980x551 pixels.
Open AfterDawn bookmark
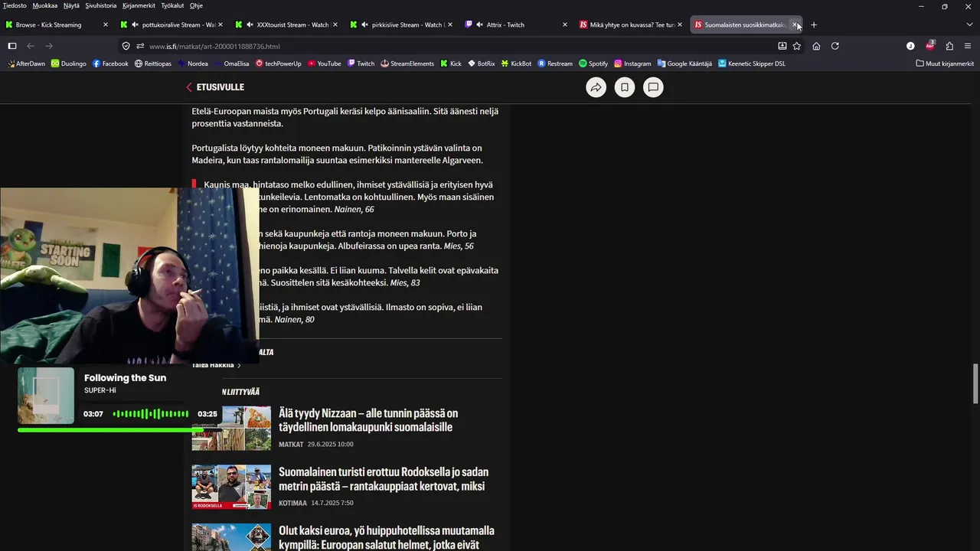pyautogui.click(x=26, y=64)
